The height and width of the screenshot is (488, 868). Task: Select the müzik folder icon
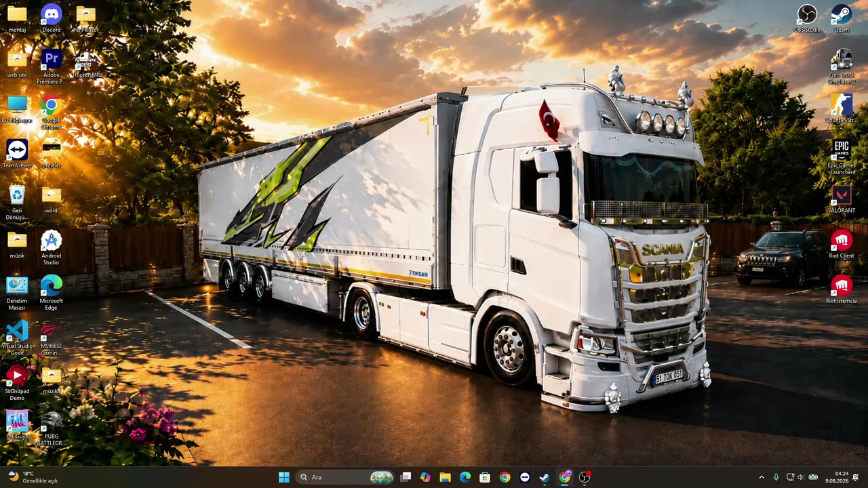[x=17, y=245]
